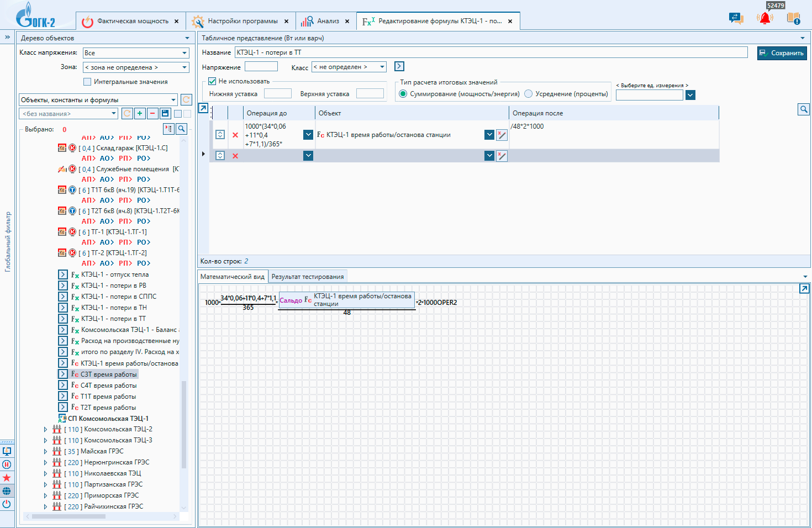Click the globe icon in left sidebar
The width and height of the screenshot is (812, 528).
pos(7,491)
